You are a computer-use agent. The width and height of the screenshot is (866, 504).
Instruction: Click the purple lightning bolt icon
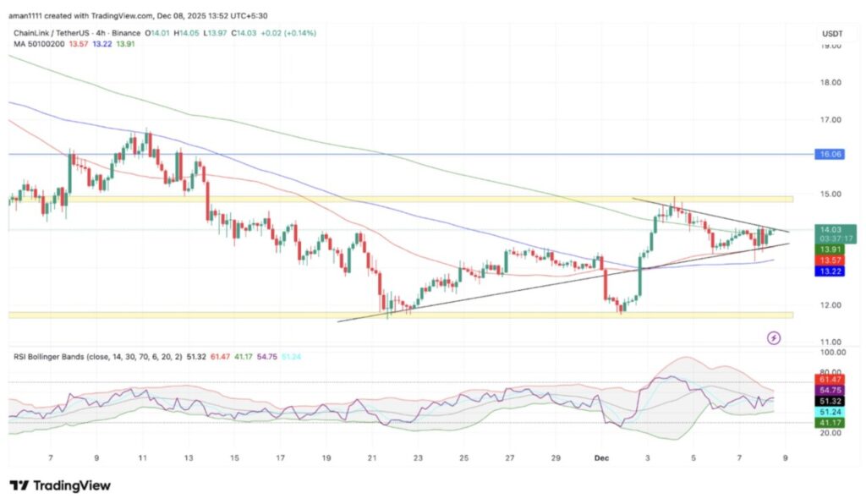point(773,338)
